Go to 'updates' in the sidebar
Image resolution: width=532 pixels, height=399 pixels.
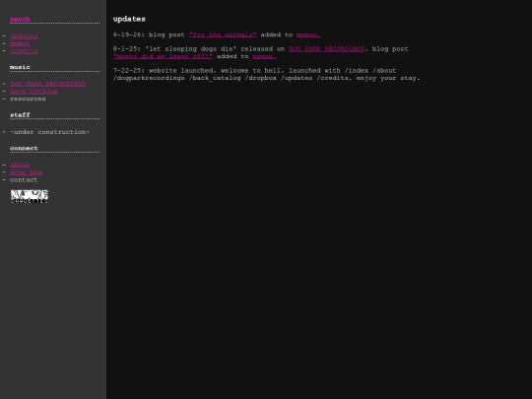tap(24, 36)
